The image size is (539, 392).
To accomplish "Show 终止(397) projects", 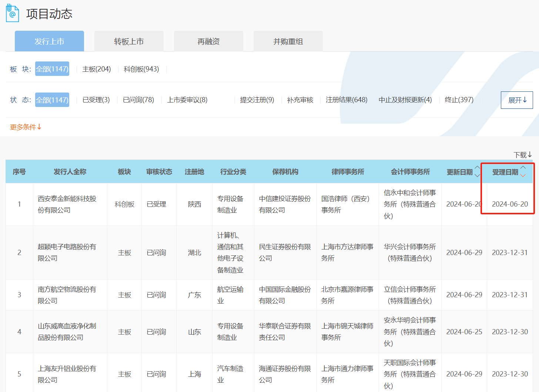I will pyautogui.click(x=459, y=100).
